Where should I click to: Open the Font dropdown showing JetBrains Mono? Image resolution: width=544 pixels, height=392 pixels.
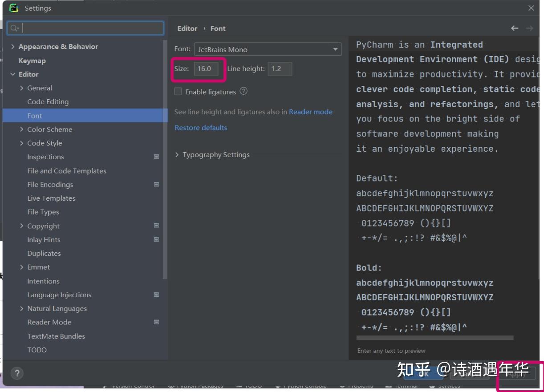click(268, 49)
